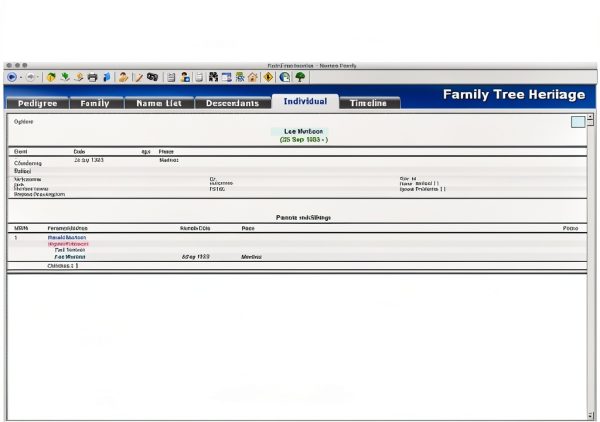Click the green descendants group icon
This screenshot has width=600, height=422.
[240, 77]
